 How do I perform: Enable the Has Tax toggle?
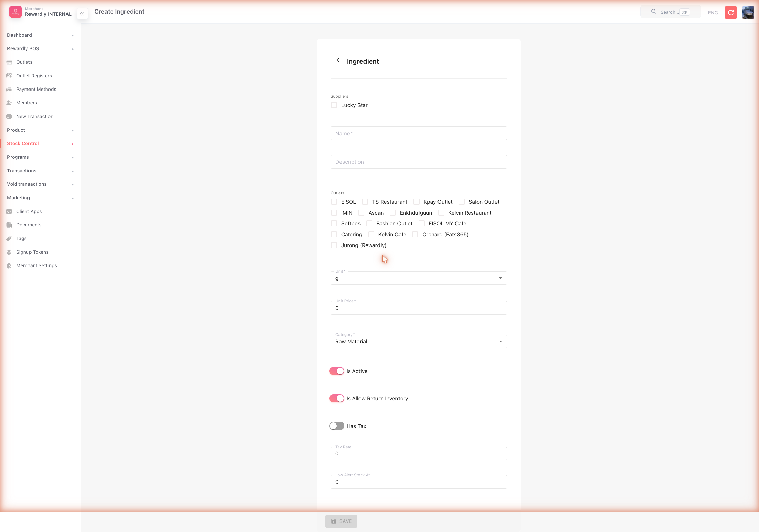point(336,426)
